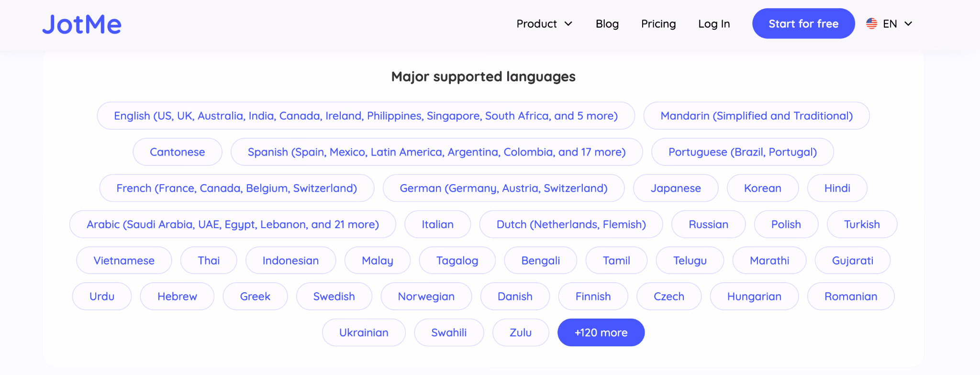
Task: Click the Dutch (Netherlands, Flemish) chip
Action: [571, 224]
